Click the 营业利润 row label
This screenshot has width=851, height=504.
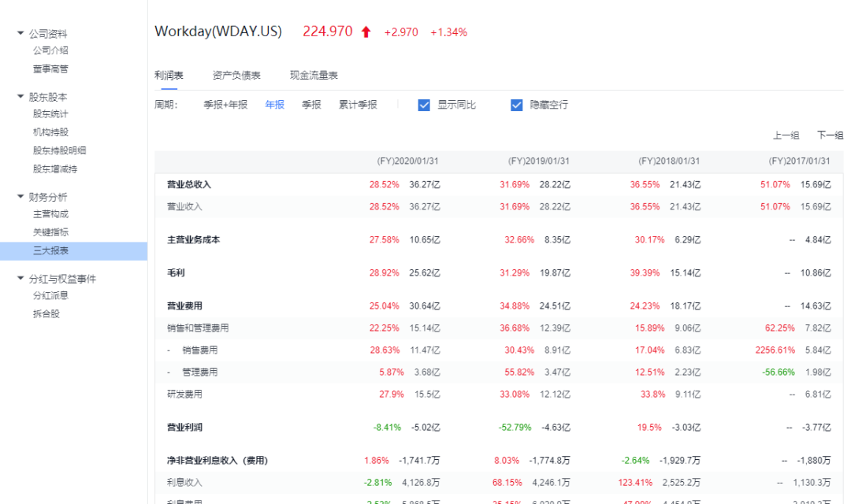pyautogui.click(x=184, y=428)
